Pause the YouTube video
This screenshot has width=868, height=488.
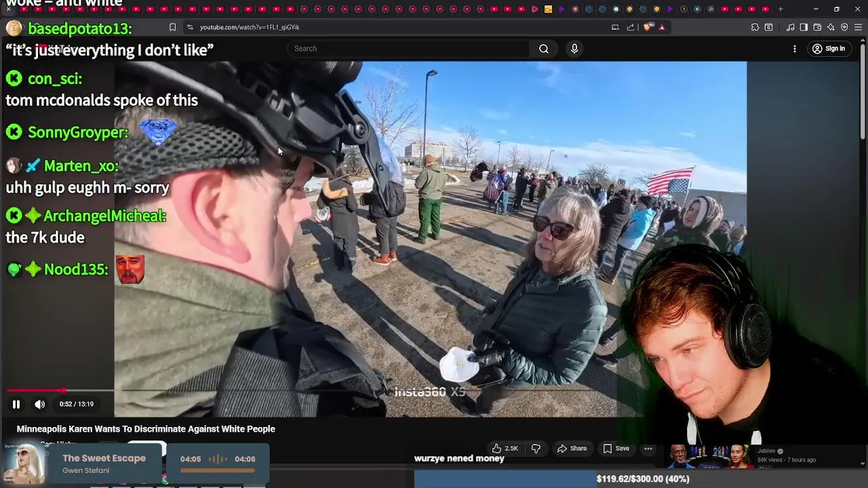16,404
